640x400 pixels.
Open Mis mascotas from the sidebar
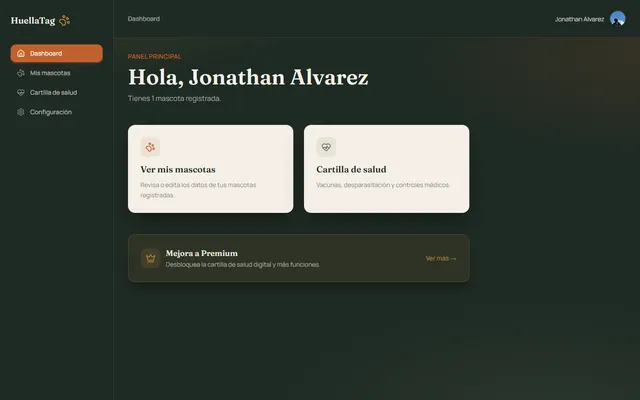click(x=50, y=73)
